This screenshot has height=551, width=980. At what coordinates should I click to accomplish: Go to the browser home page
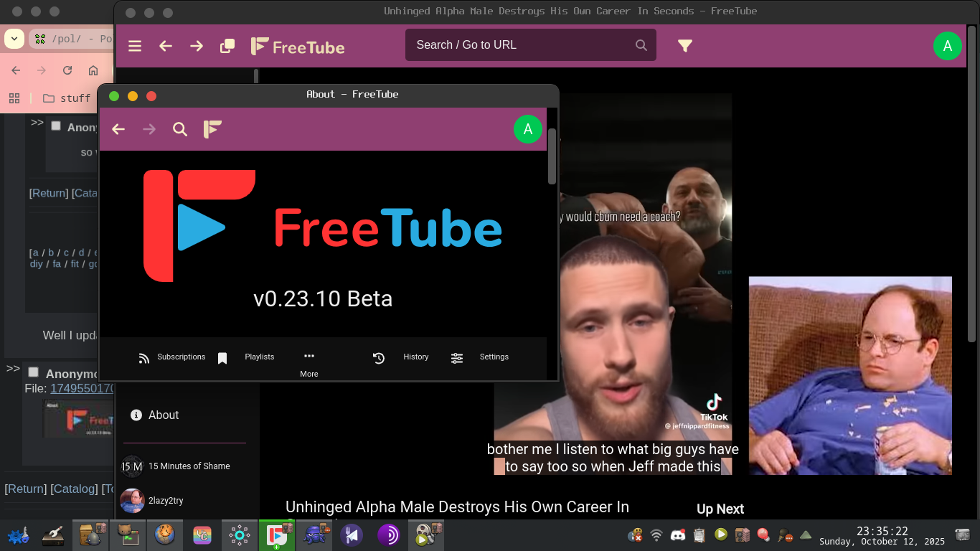(93, 70)
